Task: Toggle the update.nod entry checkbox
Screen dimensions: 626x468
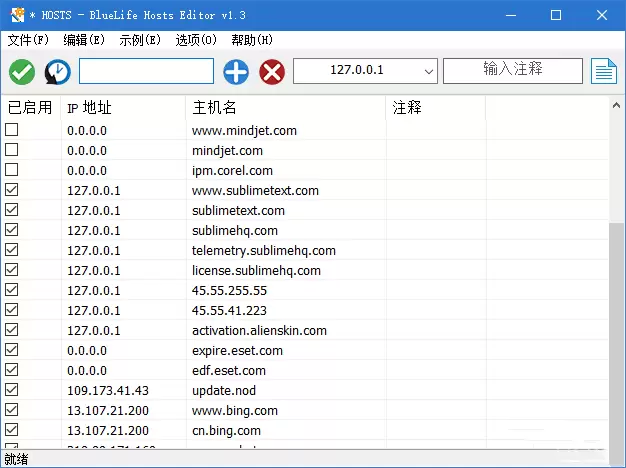Action: 12,390
